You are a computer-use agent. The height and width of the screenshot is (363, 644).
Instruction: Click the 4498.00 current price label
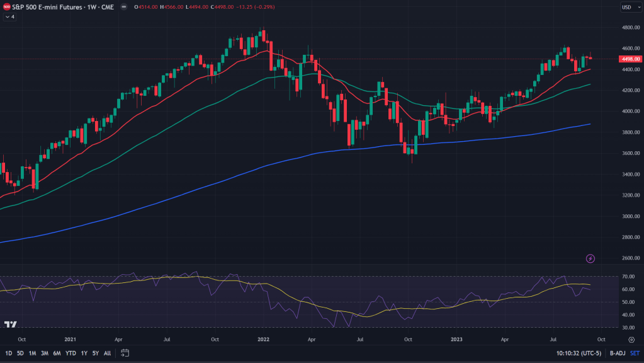click(x=630, y=59)
